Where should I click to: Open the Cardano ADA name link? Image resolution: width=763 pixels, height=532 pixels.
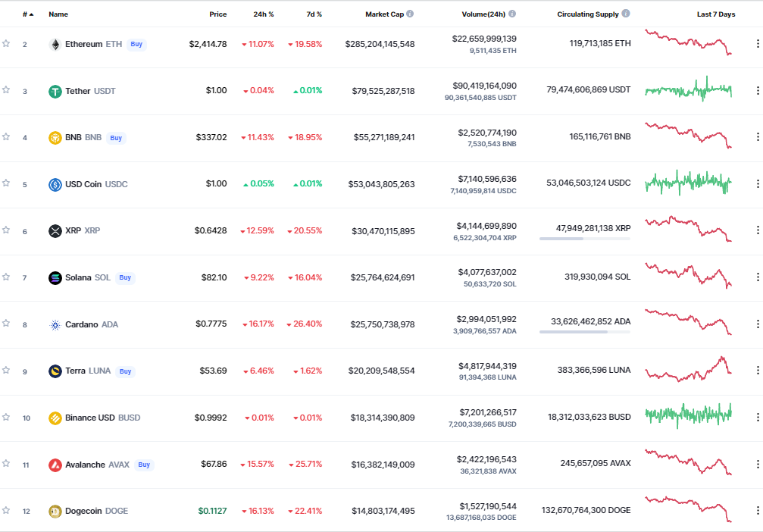(x=92, y=324)
